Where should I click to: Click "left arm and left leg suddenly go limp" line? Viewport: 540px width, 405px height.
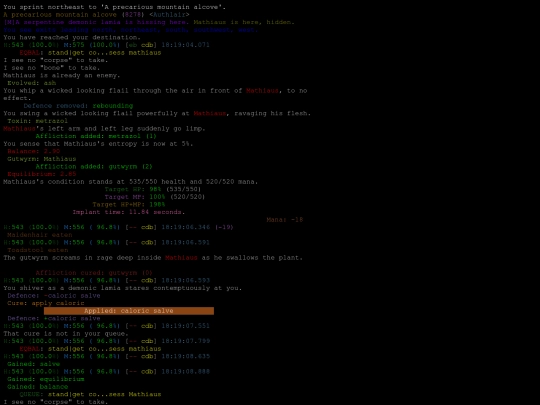[x=104, y=128]
